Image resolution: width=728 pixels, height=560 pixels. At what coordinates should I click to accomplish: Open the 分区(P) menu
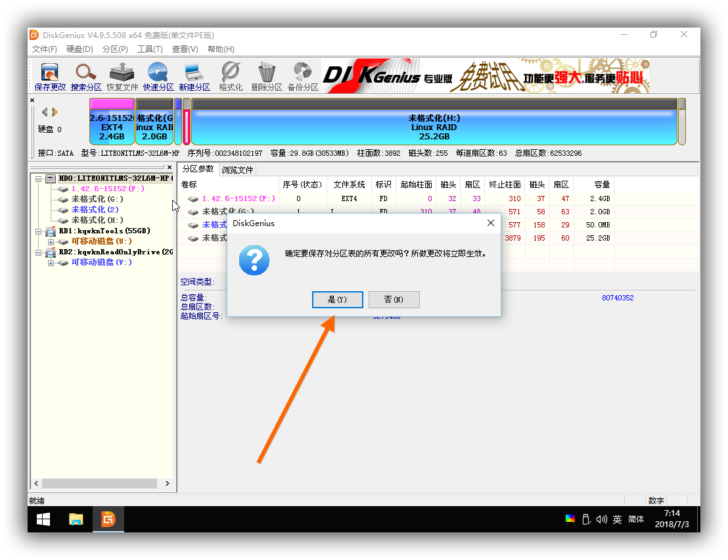tap(115, 49)
